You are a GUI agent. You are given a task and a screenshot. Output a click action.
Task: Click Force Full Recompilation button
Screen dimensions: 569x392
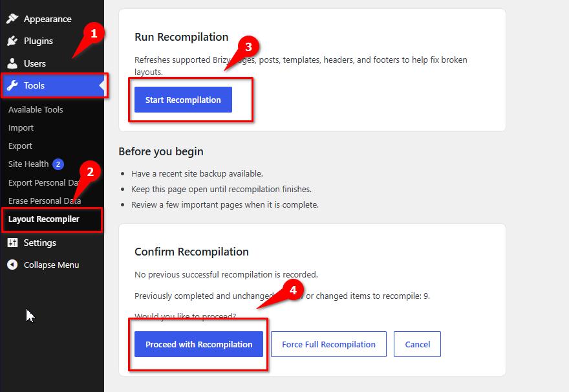click(328, 344)
